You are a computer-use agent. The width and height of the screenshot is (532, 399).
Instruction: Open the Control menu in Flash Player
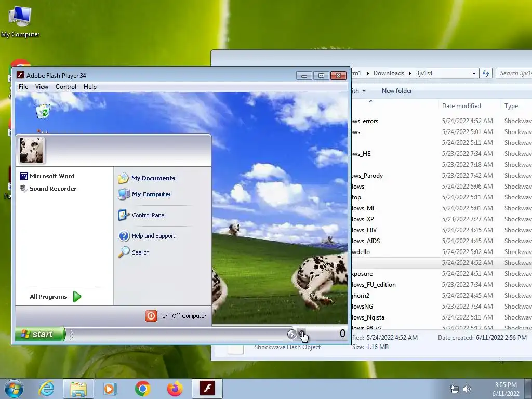pyautogui.click(x=66, y=87)
